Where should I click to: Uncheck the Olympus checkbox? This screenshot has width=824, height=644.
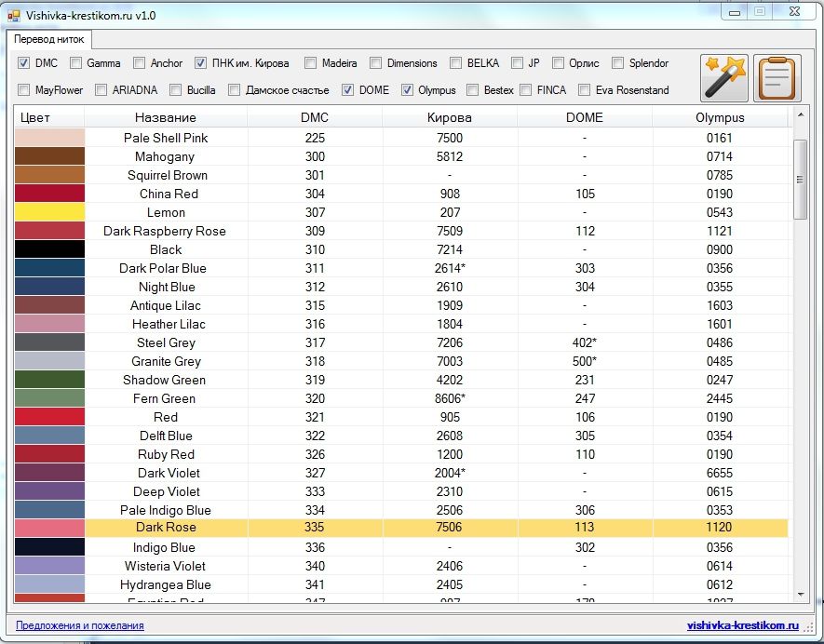click(407, 90)
